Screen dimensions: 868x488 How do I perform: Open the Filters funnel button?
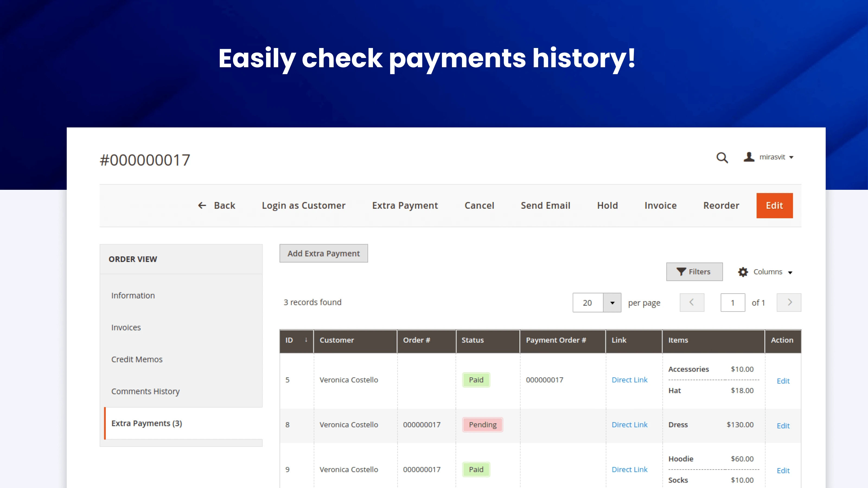coord(694,271)
